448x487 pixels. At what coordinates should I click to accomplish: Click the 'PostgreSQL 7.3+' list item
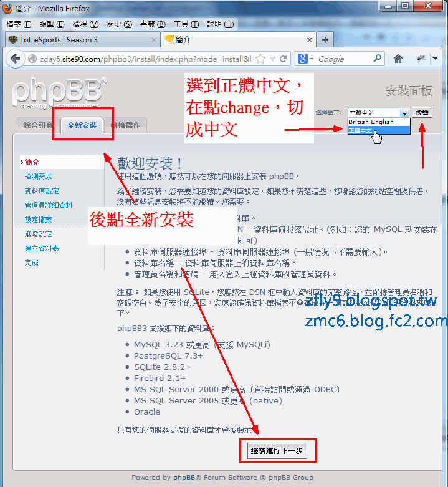coord(168,355)
